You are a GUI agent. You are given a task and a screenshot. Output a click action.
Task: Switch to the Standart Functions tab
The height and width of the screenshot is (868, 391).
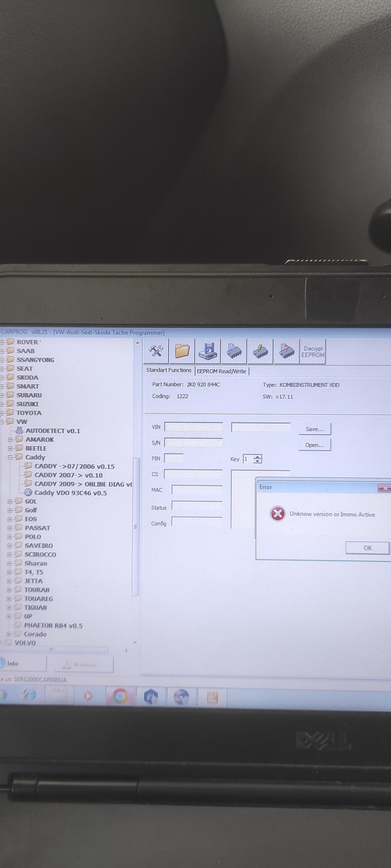point(169,370)
